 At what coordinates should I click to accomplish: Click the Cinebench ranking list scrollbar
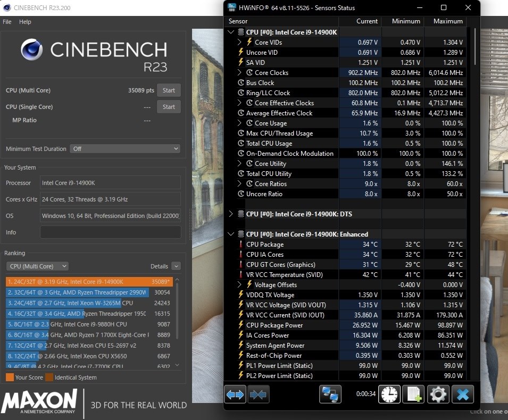tap(177, 311)
